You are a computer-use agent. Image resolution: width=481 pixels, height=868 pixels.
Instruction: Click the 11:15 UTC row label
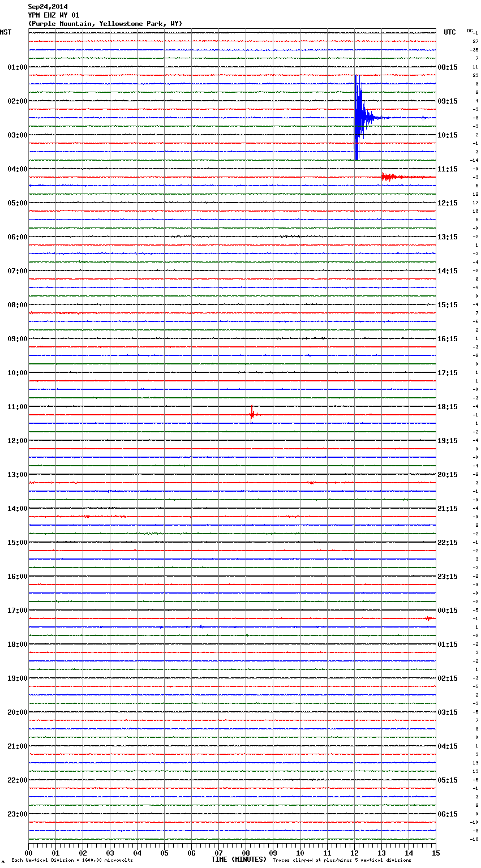(448, 169)
